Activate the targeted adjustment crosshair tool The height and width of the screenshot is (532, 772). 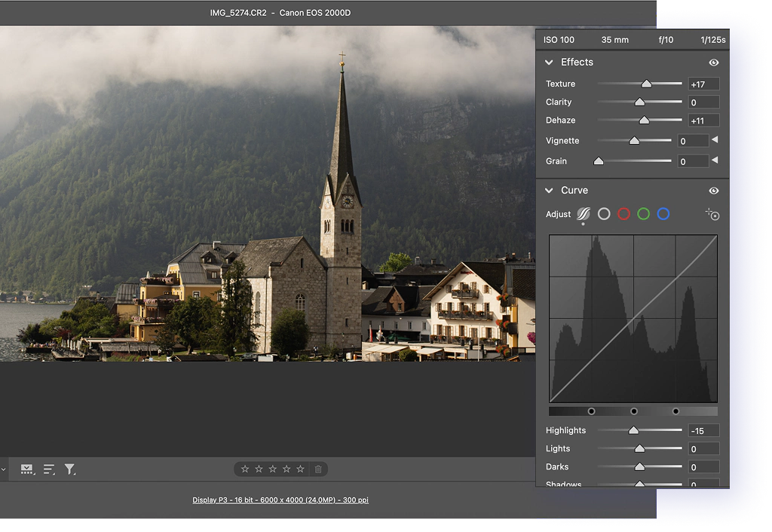tap(712, 215)
